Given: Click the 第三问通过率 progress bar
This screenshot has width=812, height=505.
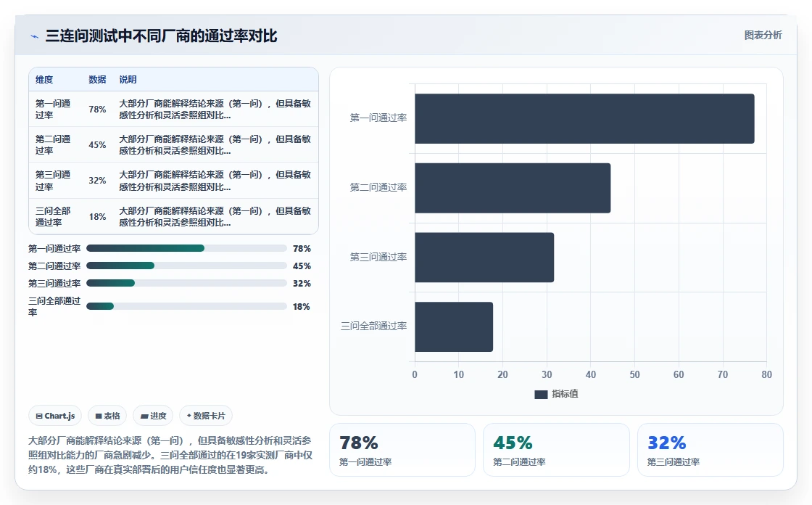Looking at the screenshot, I should (x=186, y=283).
